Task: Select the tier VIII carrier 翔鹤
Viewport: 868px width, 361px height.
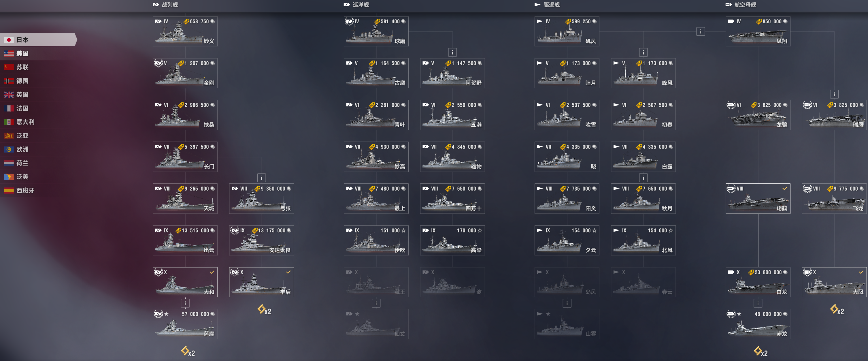Action: point(758,199)
